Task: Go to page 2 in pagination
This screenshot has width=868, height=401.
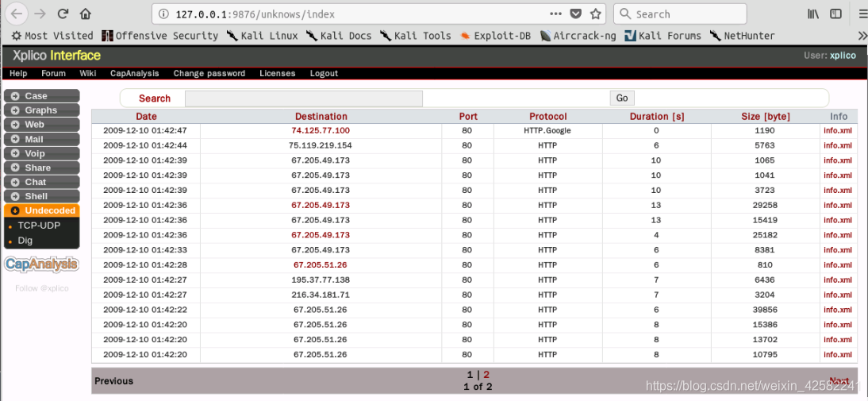Action: point(486,375)
